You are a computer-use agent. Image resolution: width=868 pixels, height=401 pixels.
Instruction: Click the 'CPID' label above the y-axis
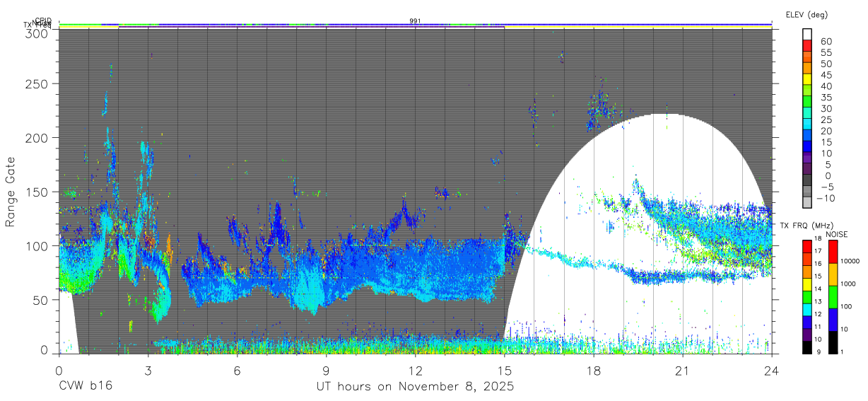[x=42, y=21]
